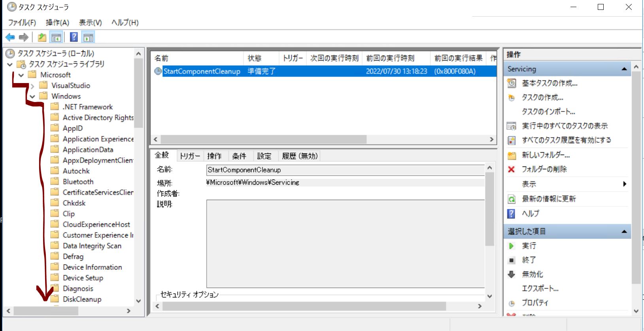Click タスクのインポート... action link

tap(548, 112)
